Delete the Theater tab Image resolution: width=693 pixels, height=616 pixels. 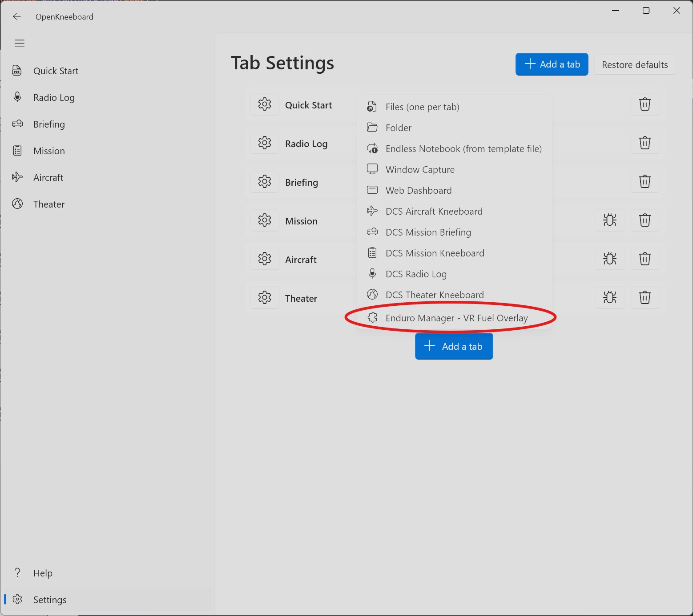click(x=645, y=298)
